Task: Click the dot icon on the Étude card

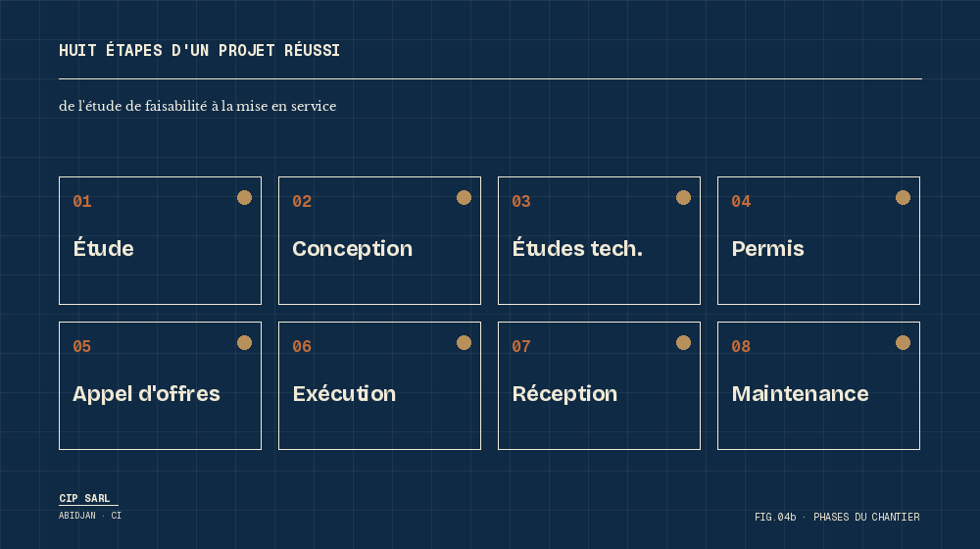Action: 244,198
